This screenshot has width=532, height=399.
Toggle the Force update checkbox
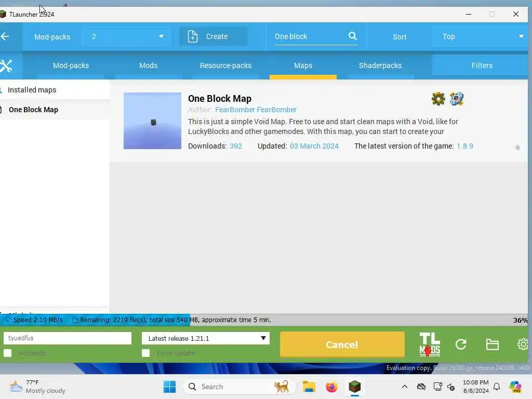[x=146, y=353]
